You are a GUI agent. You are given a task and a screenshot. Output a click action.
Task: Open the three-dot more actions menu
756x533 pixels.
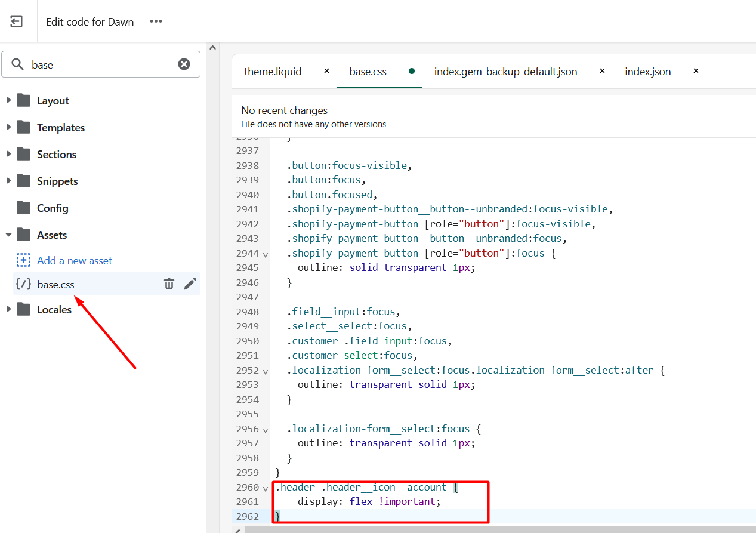(x=156, y=21)
